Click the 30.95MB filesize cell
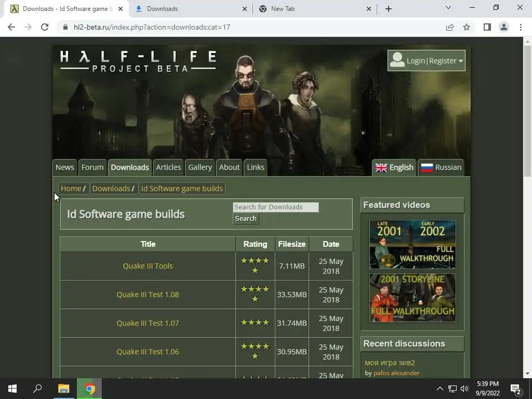Image resolution: width=532 pixels, height=399 pixels. pos(292,352)
